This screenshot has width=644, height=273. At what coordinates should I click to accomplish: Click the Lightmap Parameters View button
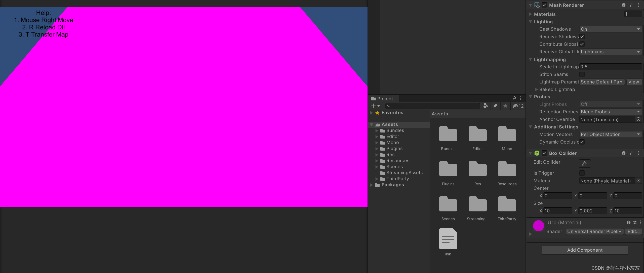(x=633, y=82)
